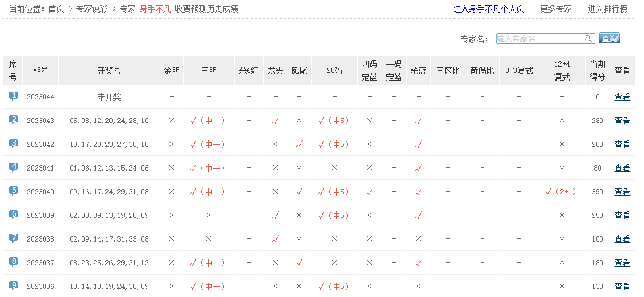Click 查看 link for period 2023036

pyautogui.click(x=622, y=286)
